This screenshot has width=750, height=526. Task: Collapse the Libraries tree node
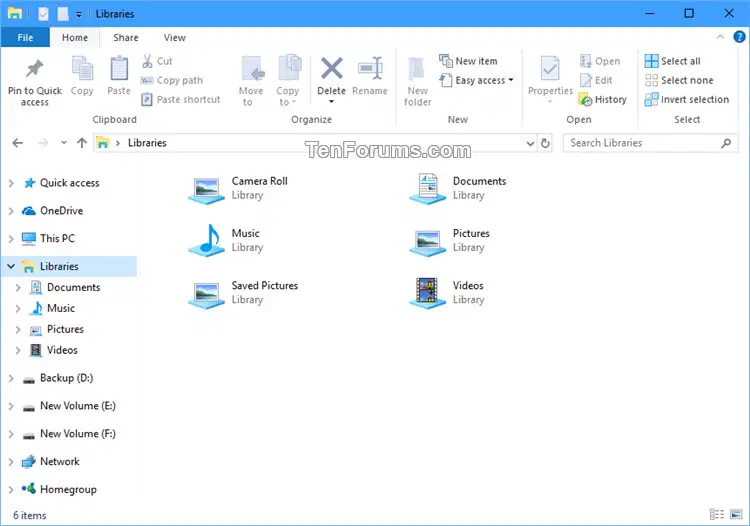point(11,266)
